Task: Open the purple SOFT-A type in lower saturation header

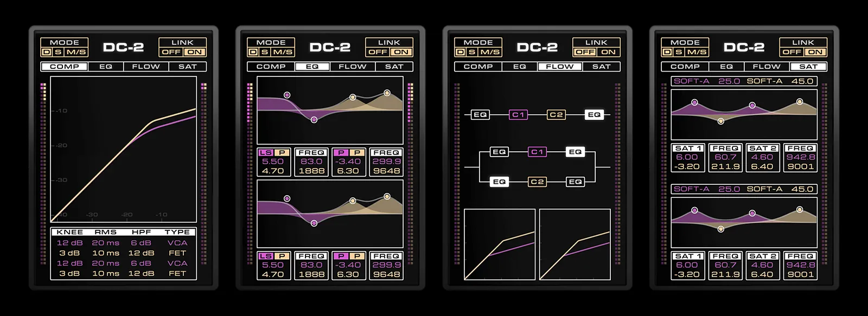Action: click(691, 189)
